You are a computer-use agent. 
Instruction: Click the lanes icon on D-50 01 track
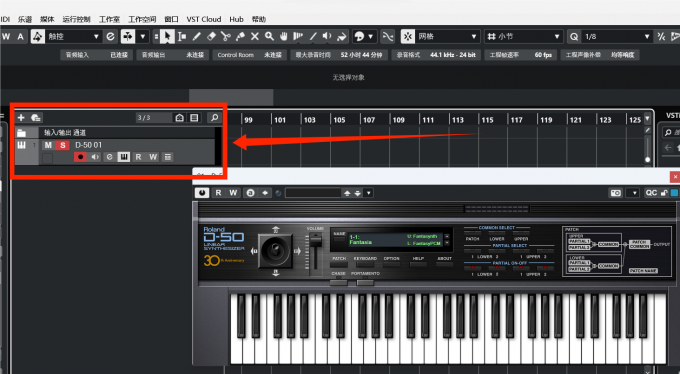168,157
